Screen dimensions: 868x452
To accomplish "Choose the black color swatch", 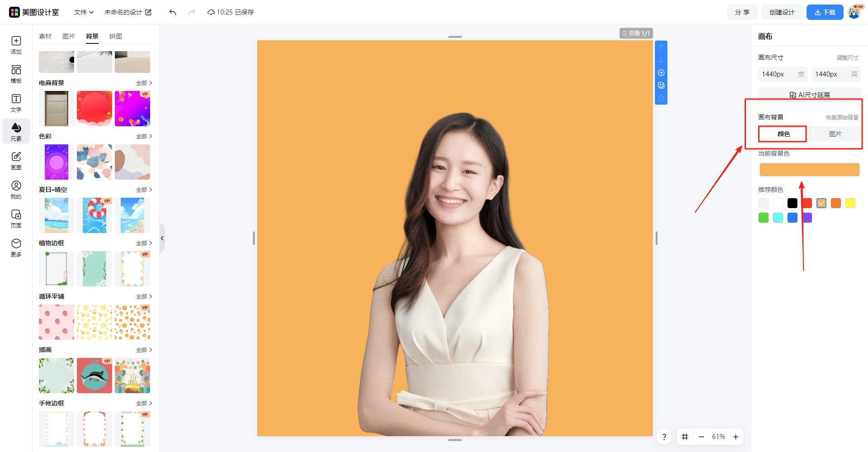I will pyautogui.click(x=793, y=203).
